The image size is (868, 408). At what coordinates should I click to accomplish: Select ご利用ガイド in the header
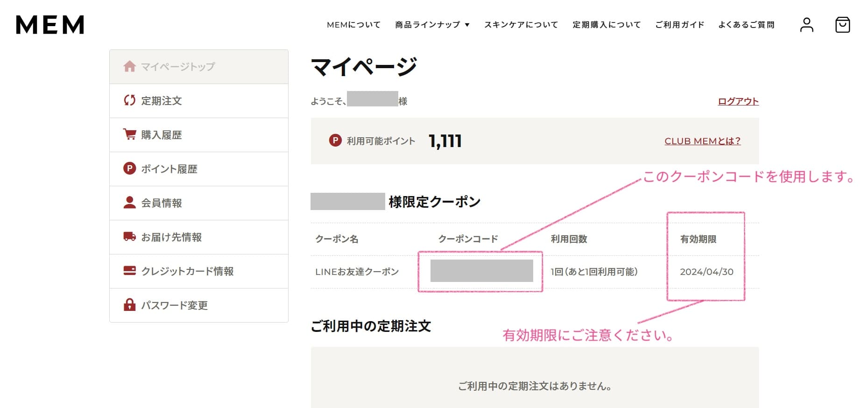point(679,25)
